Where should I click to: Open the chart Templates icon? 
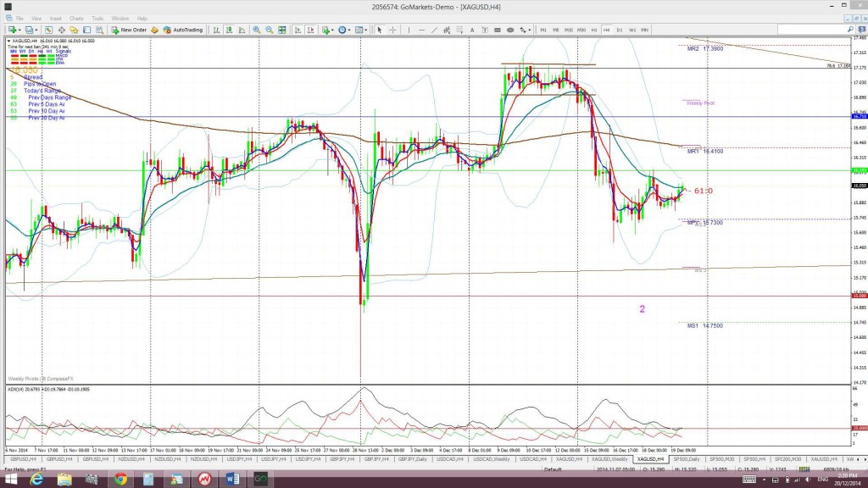coord(359,30)
